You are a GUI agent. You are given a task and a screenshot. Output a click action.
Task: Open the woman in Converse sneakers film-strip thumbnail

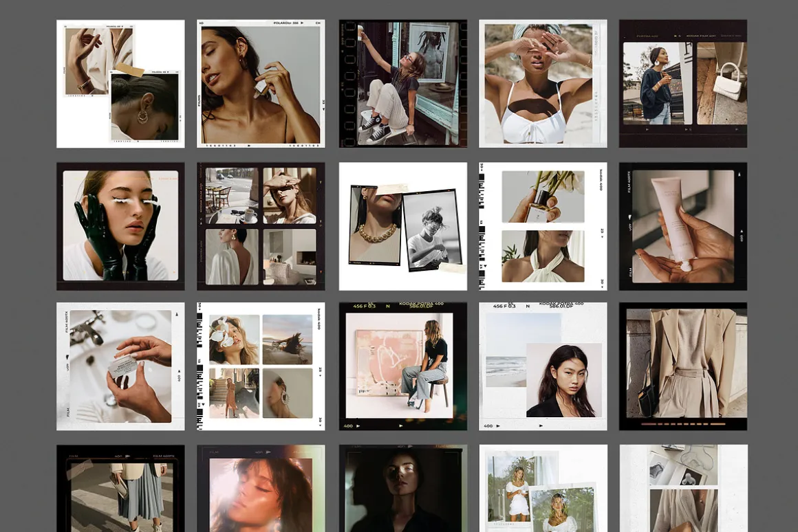403,84
